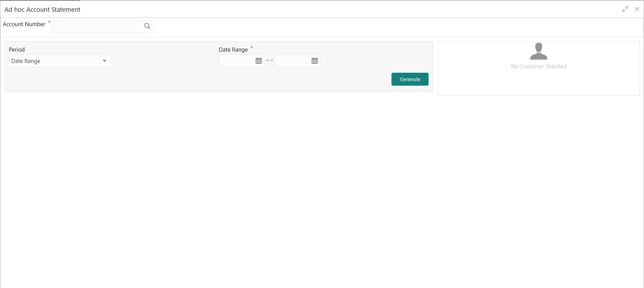
Task: Open the start date calendar picker
Action: click(x=259, y=61)
